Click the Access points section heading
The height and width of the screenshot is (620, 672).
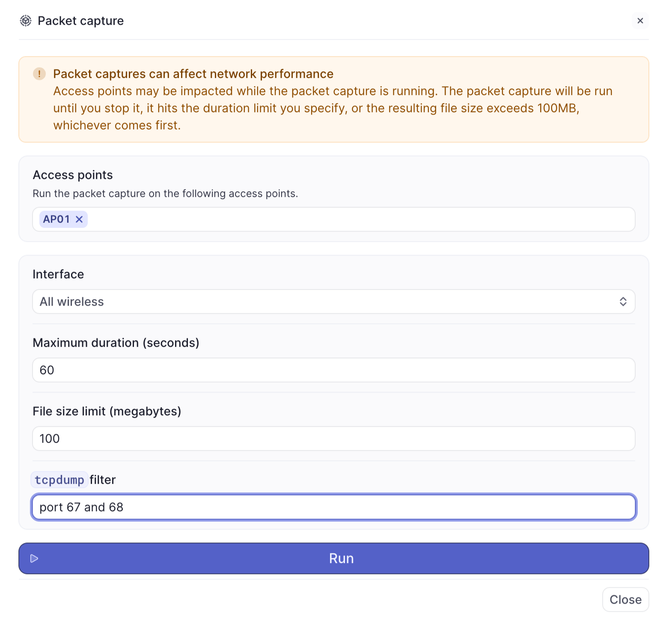pyautogui.click(x=73, y=175)
